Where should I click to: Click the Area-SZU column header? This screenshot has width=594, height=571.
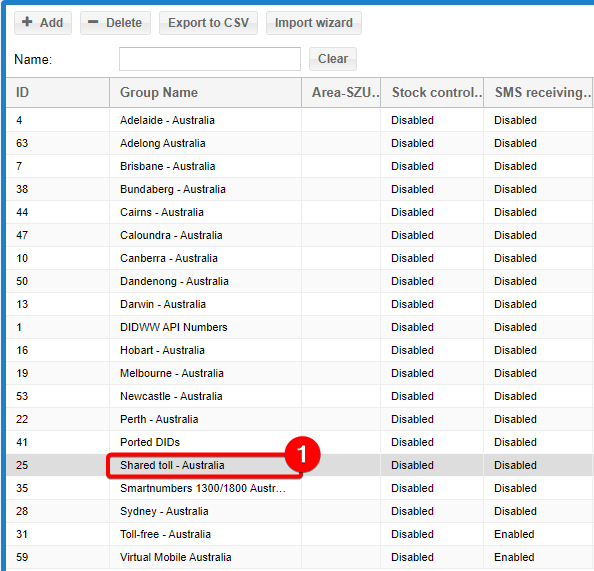tap(341, 92)
